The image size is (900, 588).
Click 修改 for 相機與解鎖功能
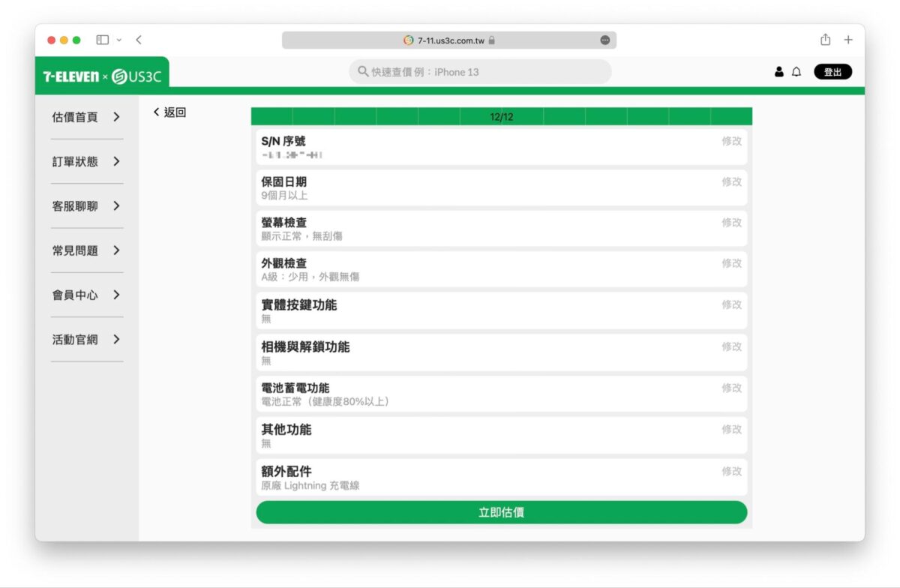[x=732, y=346]
